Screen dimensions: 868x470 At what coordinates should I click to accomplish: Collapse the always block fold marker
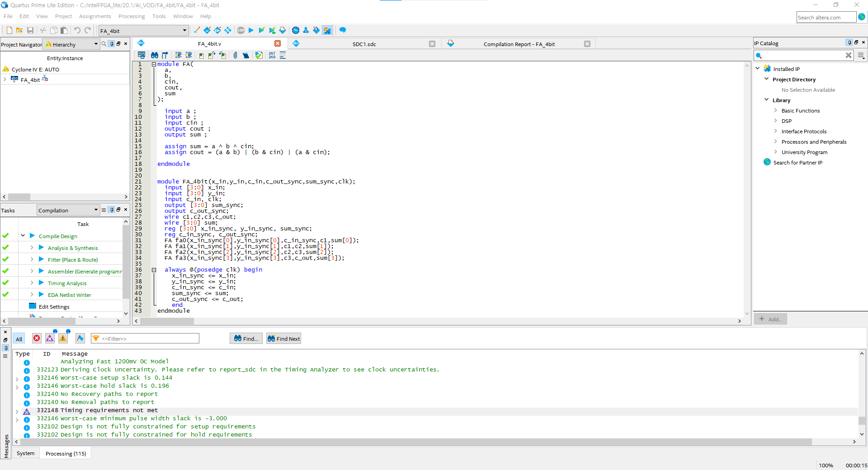click(154, 270)
